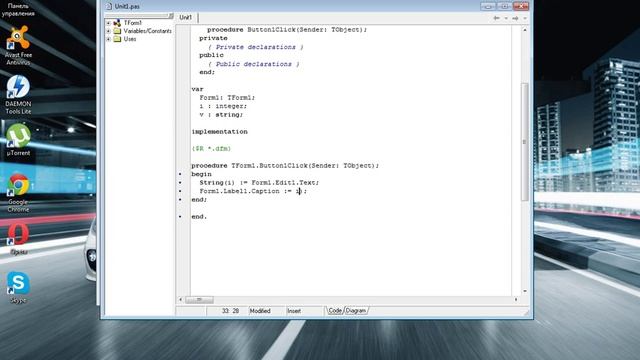The width and height of the screenshot is (640, 360).
Task: Click the Uses folder icon
Action: click(117, 39)
